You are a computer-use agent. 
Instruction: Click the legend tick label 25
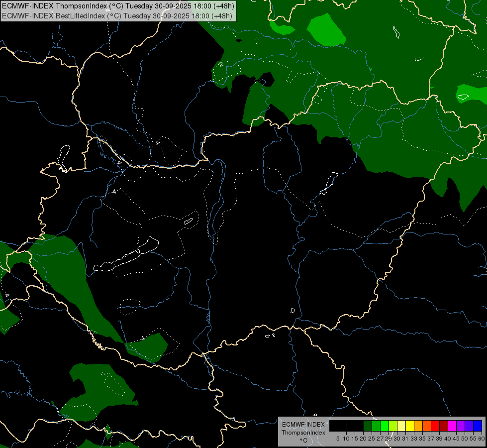coord(372,439)
